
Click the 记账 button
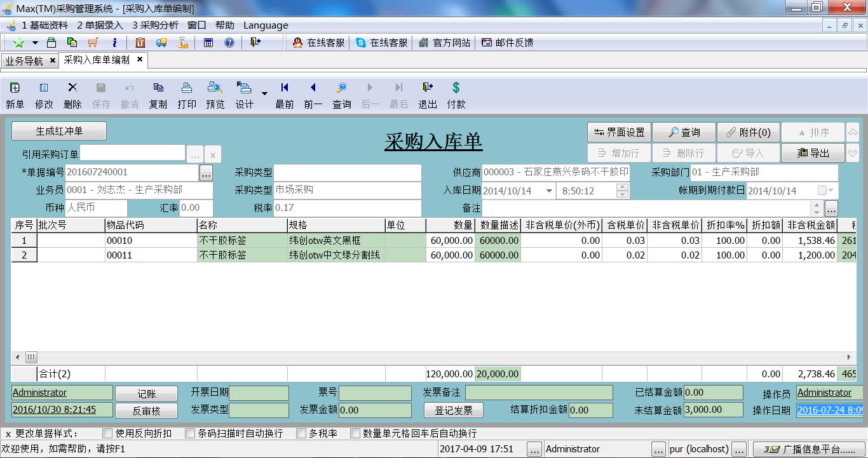click(x=146, y=394)
